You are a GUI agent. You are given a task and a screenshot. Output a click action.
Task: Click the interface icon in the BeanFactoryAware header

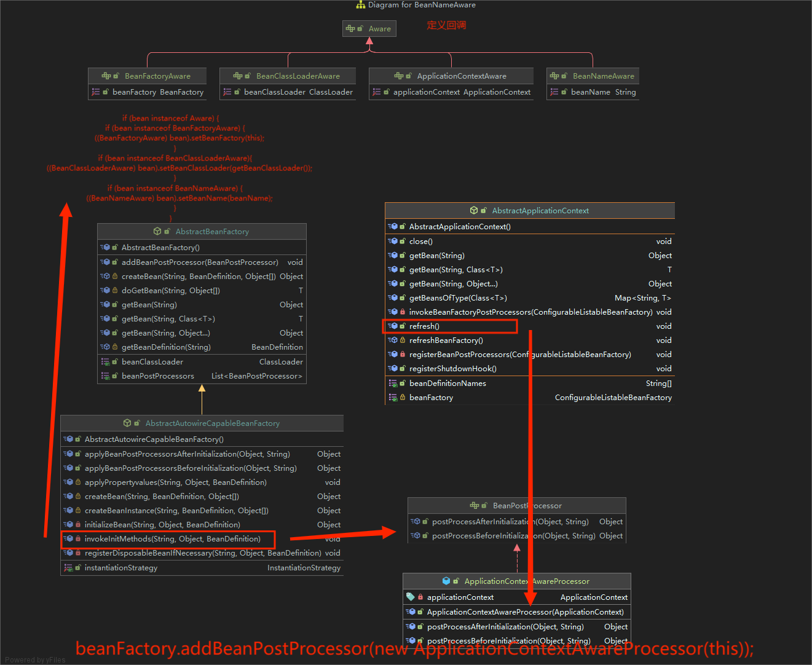106,76
